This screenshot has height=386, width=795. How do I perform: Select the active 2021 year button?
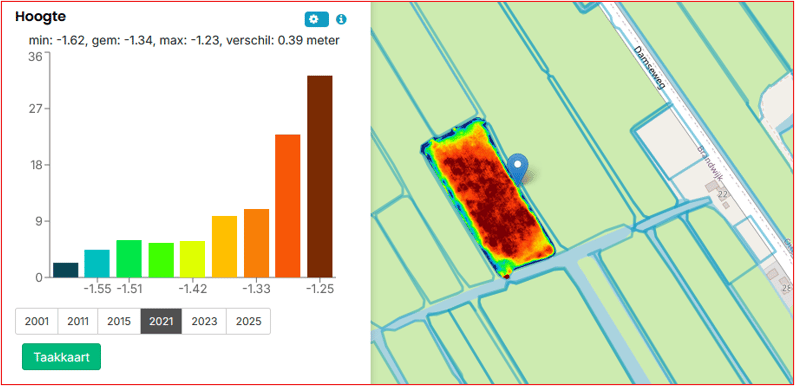click(x=161, y=321)
